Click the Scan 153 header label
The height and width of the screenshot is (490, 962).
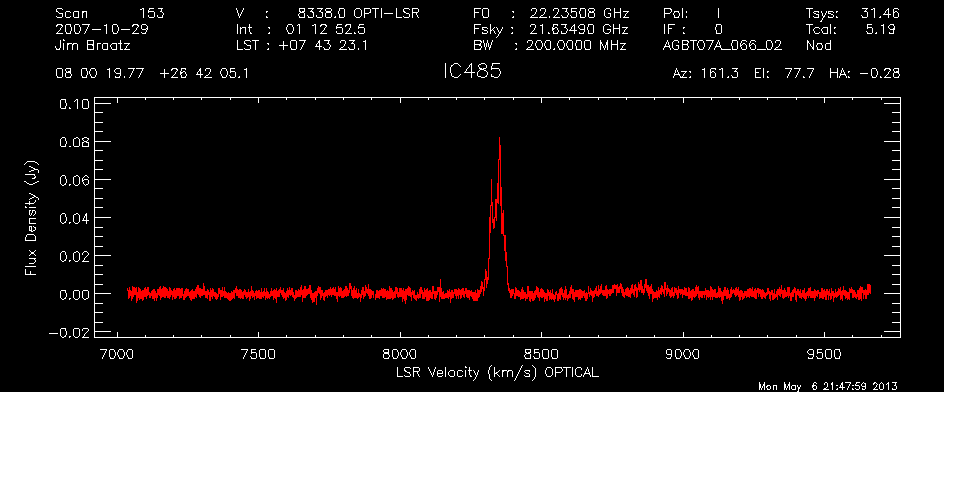tap(110, 14)
